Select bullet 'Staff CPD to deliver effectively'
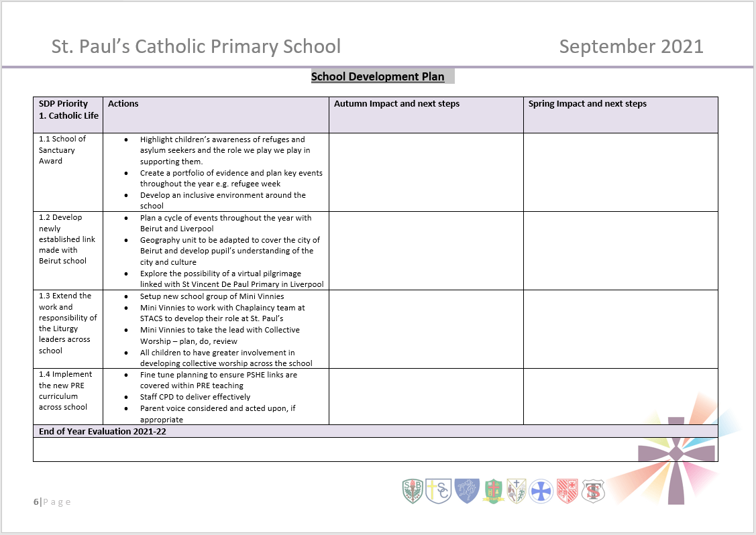This screenshot has height=535, width=756. tap(195, 397)
